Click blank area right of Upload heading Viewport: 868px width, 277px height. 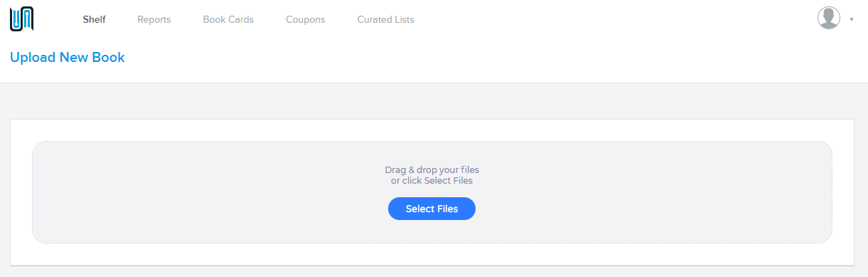(498, 58)
